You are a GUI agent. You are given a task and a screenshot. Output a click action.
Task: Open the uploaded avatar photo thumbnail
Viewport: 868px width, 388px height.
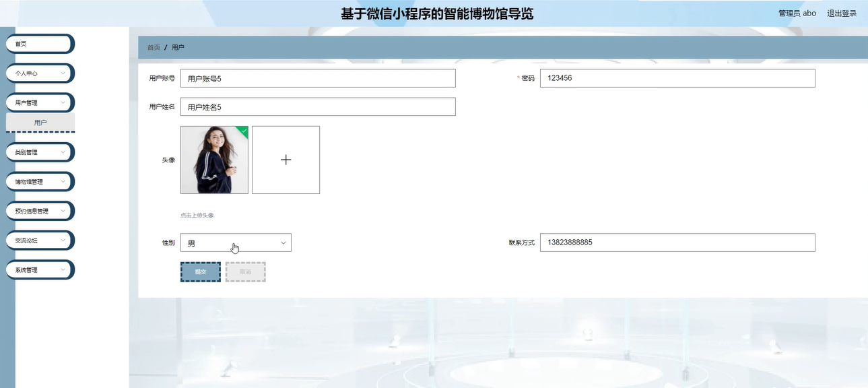[x=214, y=160]
